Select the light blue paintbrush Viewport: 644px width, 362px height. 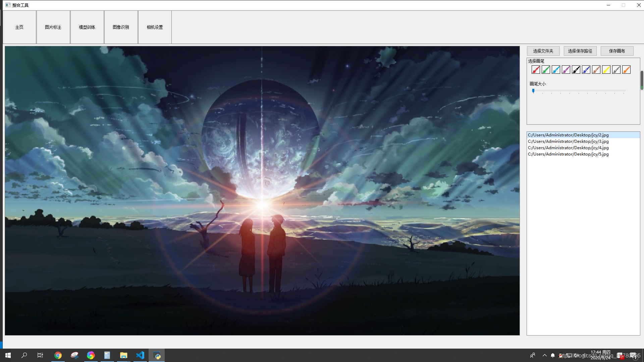[x=556, y=70]
